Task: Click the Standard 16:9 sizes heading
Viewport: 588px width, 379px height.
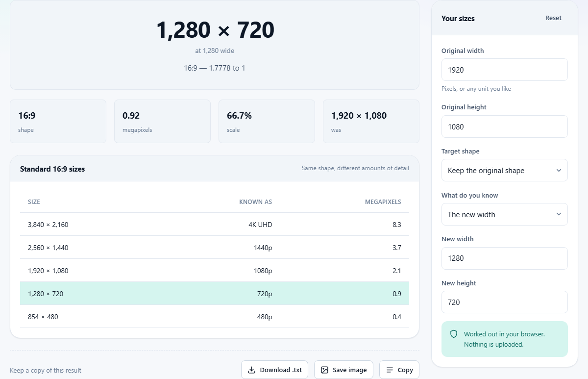Action: [52, 169]
